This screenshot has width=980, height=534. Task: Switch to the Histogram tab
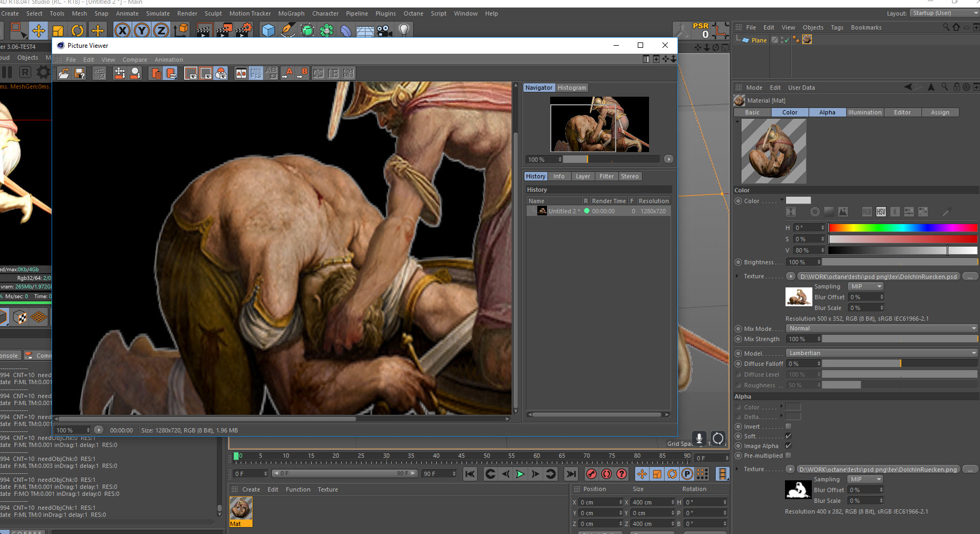click(x=572, y=88)
